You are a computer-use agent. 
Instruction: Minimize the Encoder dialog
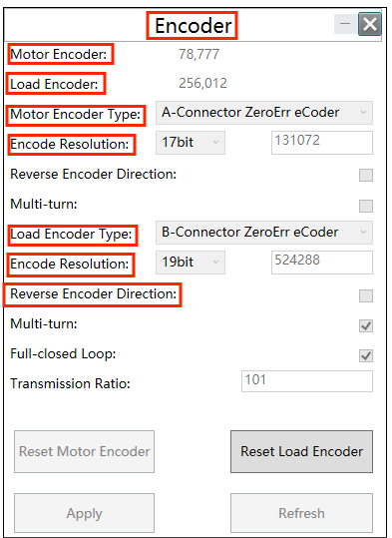coord(346,24)
